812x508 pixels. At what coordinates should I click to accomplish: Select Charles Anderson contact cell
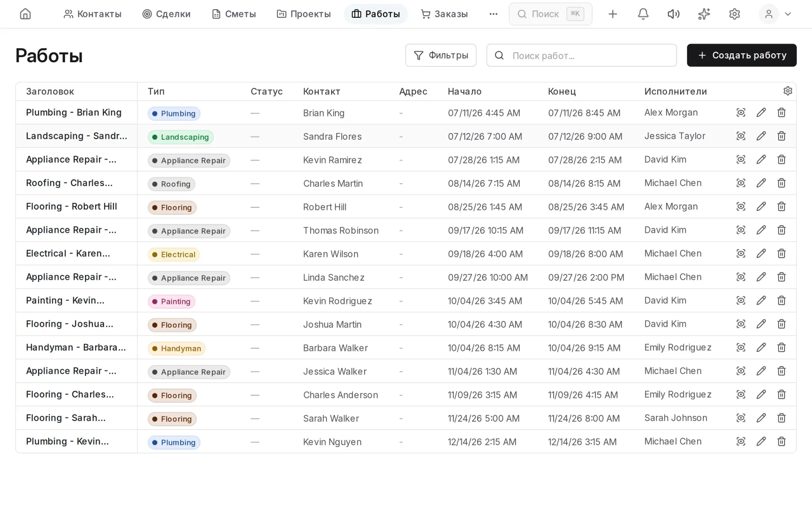[340, 395]
